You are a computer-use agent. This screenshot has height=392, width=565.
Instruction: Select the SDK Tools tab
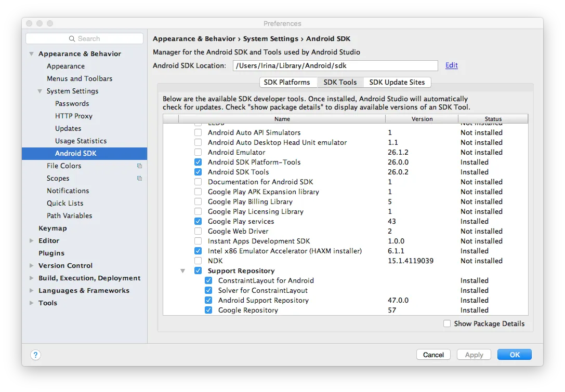click(340, 83)
